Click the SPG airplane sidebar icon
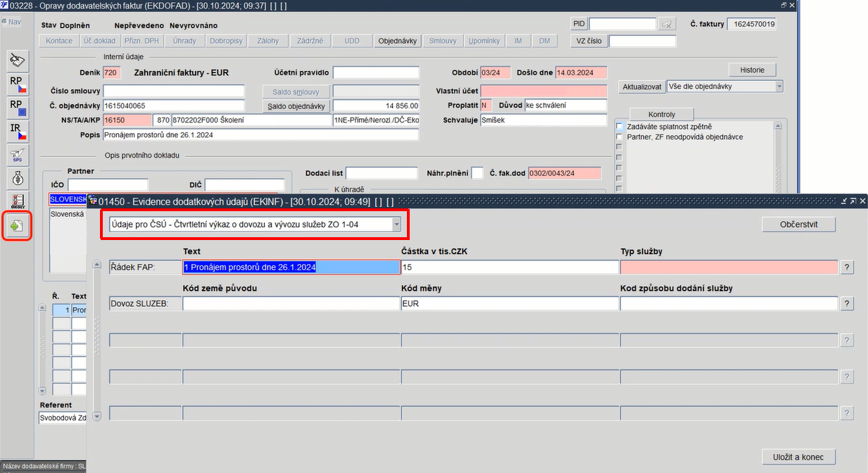 (18, 155)
